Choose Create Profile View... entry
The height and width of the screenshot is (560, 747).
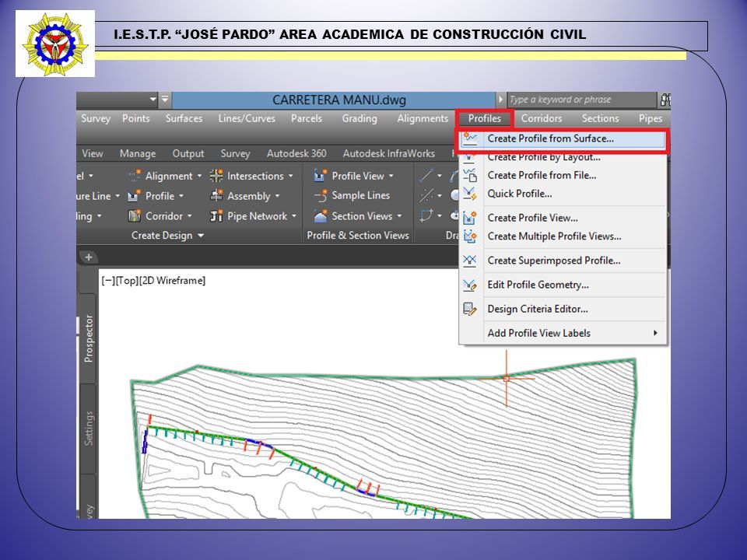coord(563,218)
